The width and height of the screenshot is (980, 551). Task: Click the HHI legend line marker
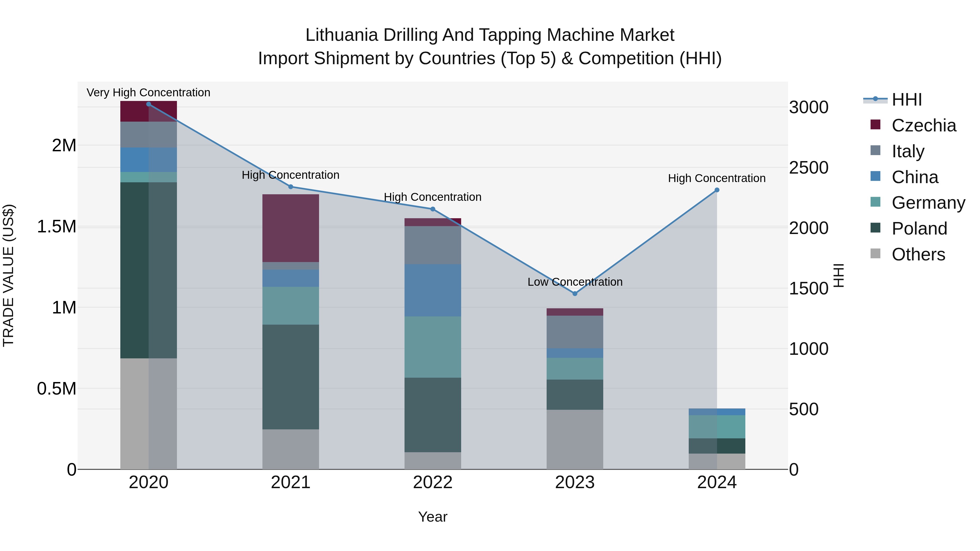[875, 99]
